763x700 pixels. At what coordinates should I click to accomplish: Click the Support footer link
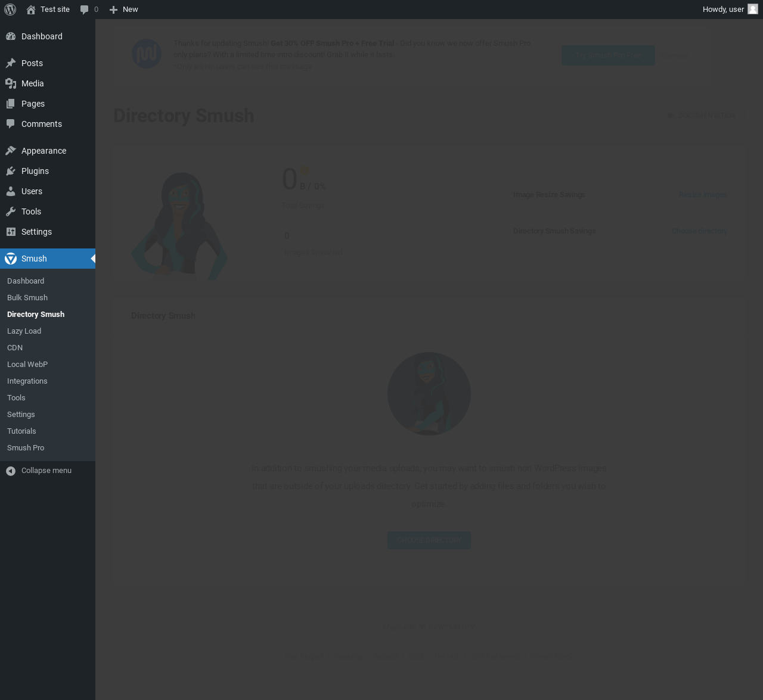click(386, 657)
